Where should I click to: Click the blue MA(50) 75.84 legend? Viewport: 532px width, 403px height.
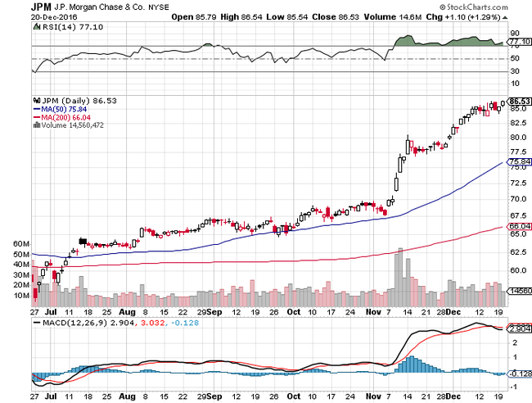point(60,109)
